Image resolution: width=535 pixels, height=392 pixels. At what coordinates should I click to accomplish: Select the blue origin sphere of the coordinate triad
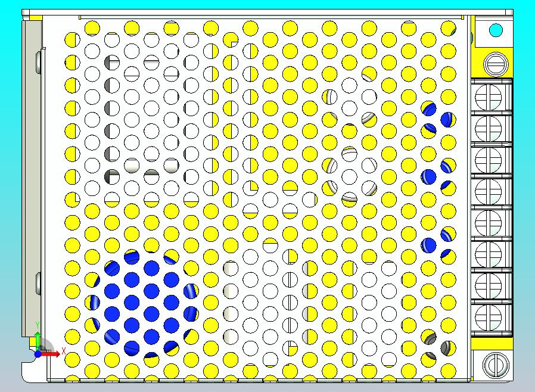point(38,354)
